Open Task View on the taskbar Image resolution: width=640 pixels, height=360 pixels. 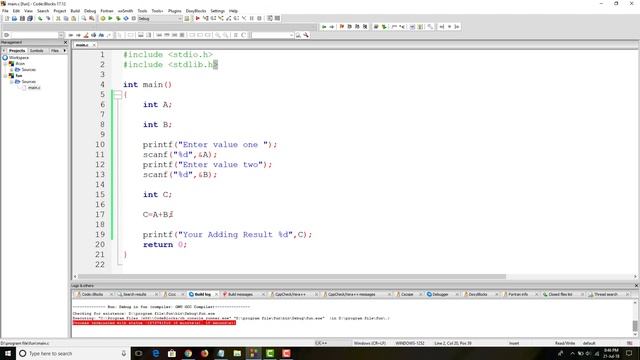click(139, 353)
